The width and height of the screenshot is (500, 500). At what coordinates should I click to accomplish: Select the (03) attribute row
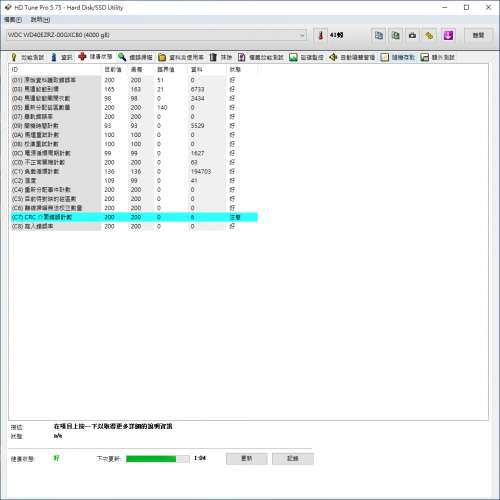tap(134, 89)
